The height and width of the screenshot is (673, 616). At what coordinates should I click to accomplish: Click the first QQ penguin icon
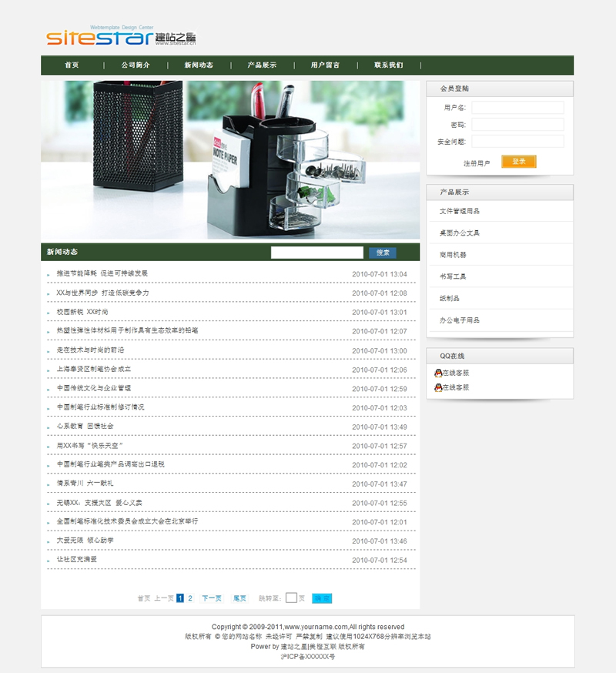click(438, 373)
